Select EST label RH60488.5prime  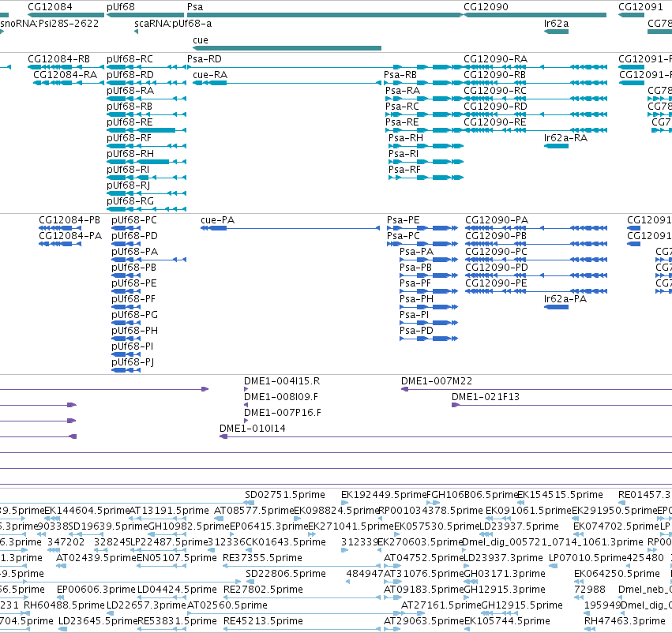[x=64, y=605]
